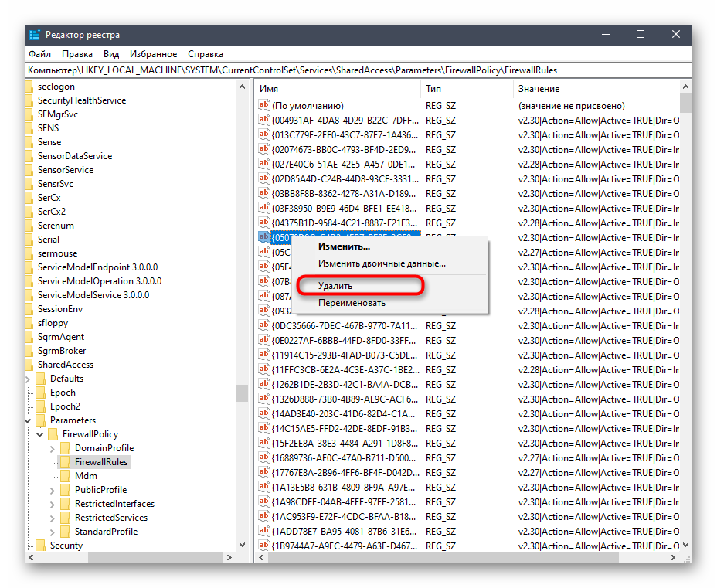Click the string icon beside (По умолчанию) value
717x588 pixels.
coord(263,106)
